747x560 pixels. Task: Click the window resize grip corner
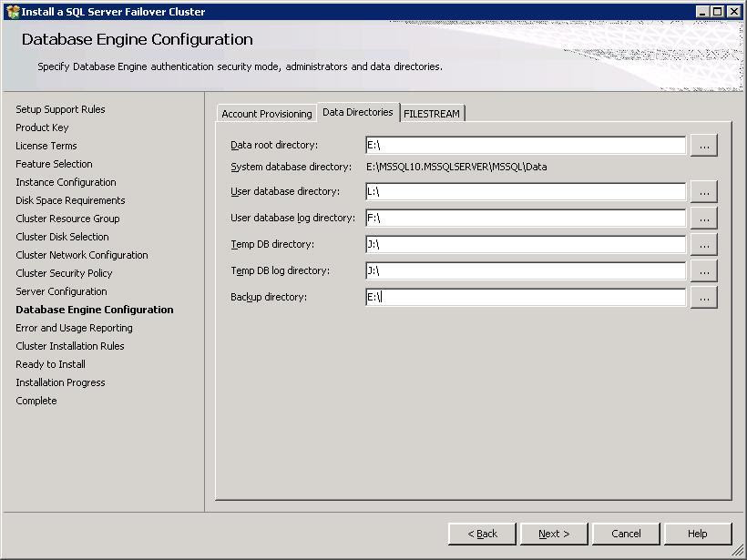point(736,551)
